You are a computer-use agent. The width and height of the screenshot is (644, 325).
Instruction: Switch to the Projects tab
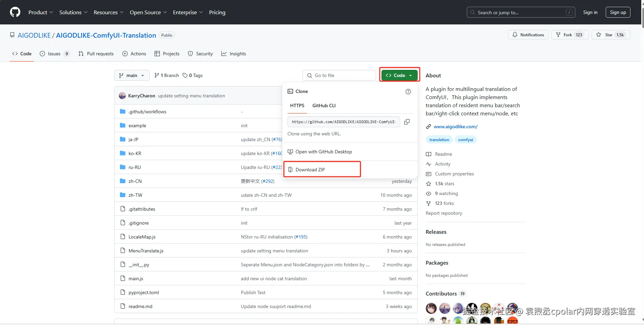[x=167, y=54]
